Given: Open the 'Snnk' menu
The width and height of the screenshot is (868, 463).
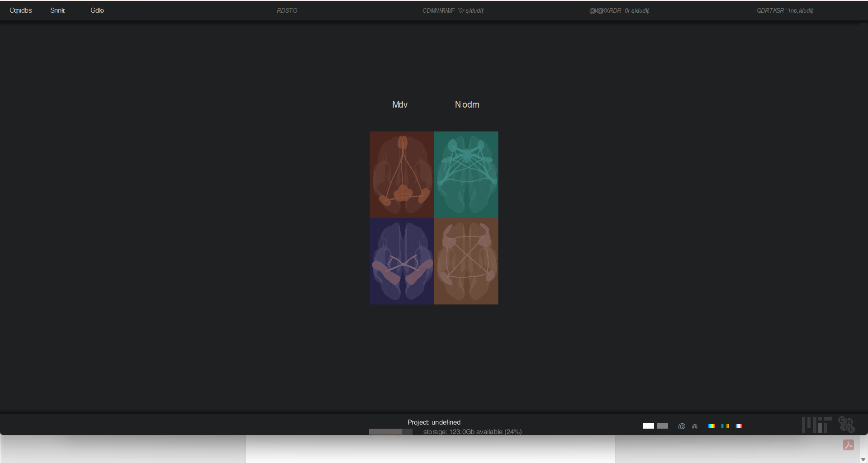Looking at the screenshot, I should tap(57, 10).
